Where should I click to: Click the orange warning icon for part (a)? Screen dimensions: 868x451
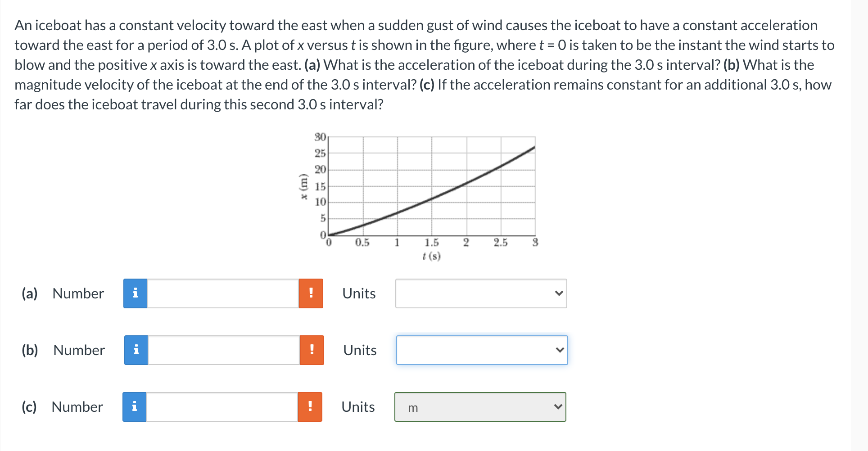[311, 293]
